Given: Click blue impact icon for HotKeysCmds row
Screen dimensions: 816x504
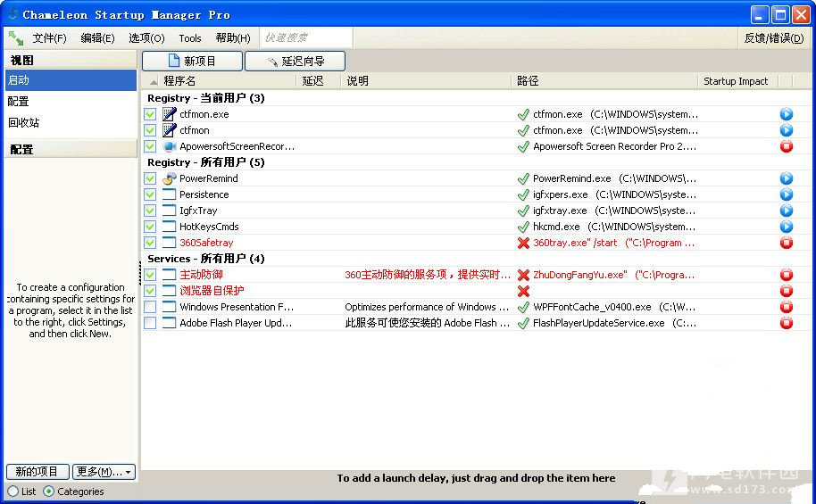Looking at the screenshot, I should [x=786, y=227].
